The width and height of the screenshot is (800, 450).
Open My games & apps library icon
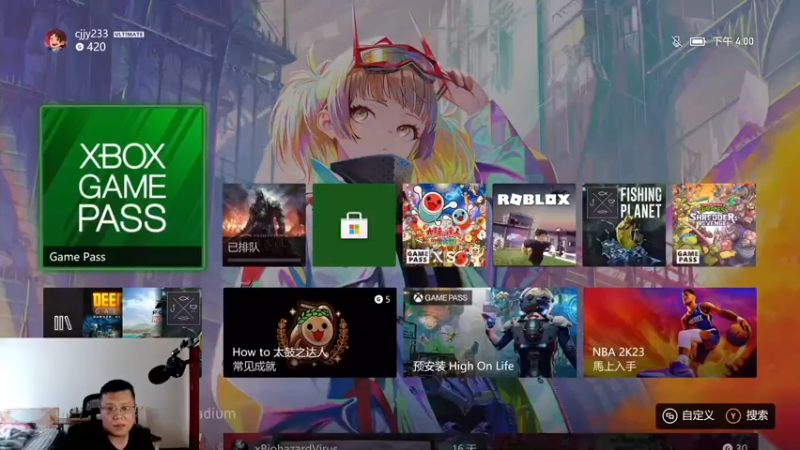coord(63,322)
